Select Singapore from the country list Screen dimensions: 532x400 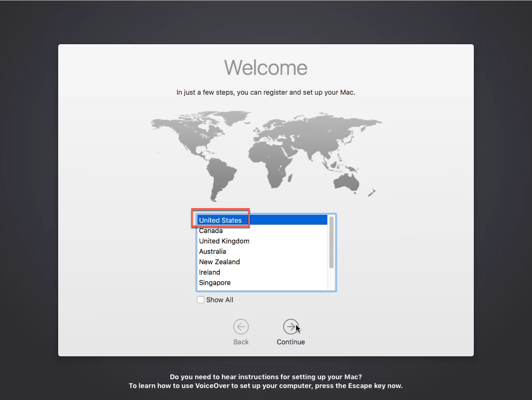click(262, 283)
